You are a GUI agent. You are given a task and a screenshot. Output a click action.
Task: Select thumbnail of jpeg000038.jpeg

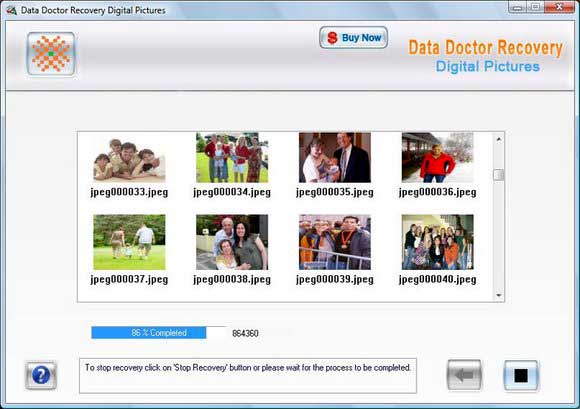click(x=232, y=242)
